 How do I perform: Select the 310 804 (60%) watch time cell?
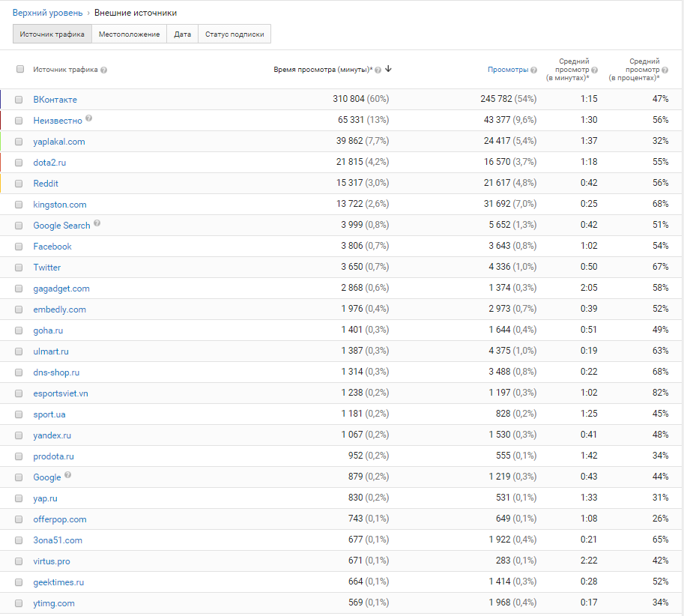pos(361,99)
